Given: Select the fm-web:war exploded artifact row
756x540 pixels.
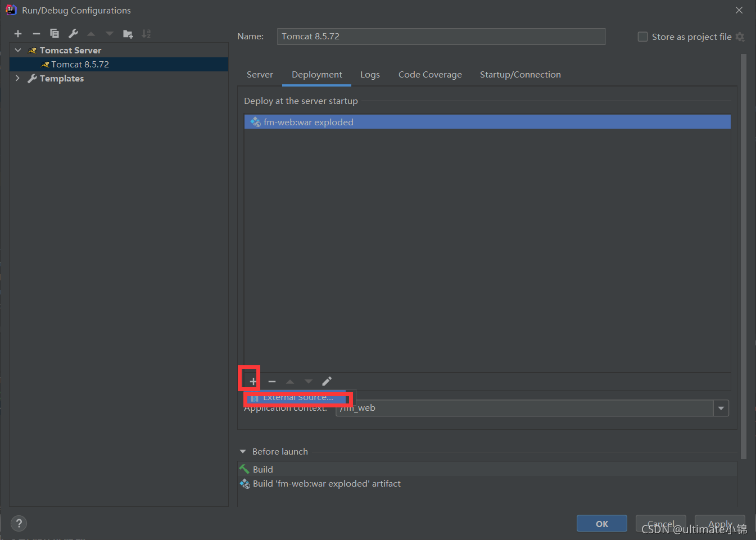Looking at the screenshot, I should click(487, 122).
